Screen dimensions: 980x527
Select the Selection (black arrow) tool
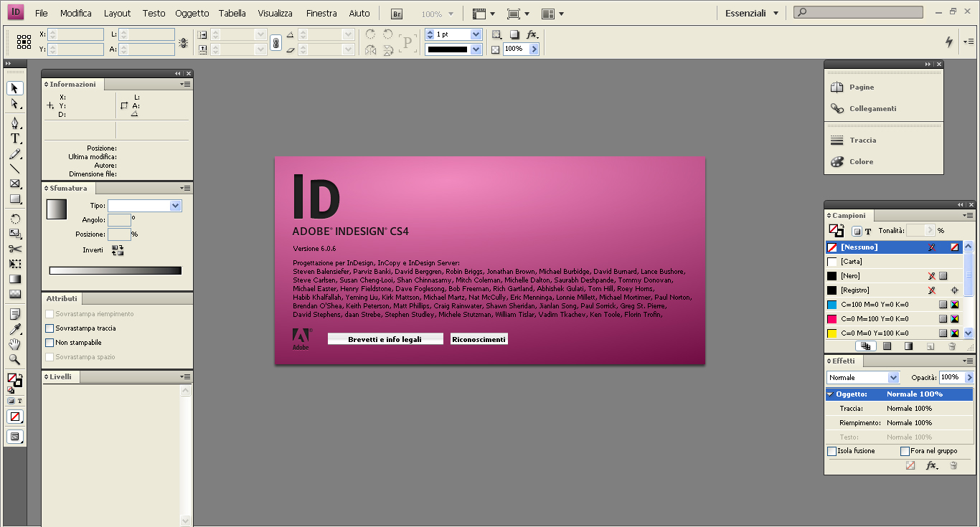[15, 88]
